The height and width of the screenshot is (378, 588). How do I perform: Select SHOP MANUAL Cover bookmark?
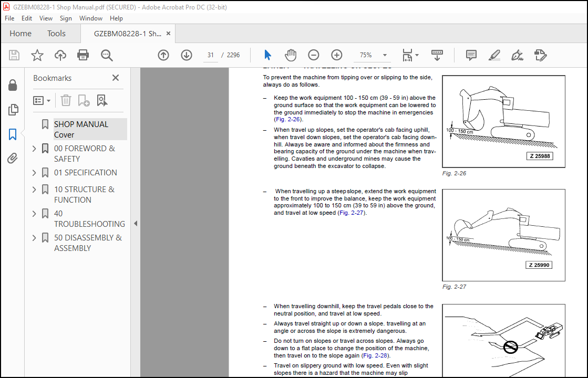(x=90, y=129)
